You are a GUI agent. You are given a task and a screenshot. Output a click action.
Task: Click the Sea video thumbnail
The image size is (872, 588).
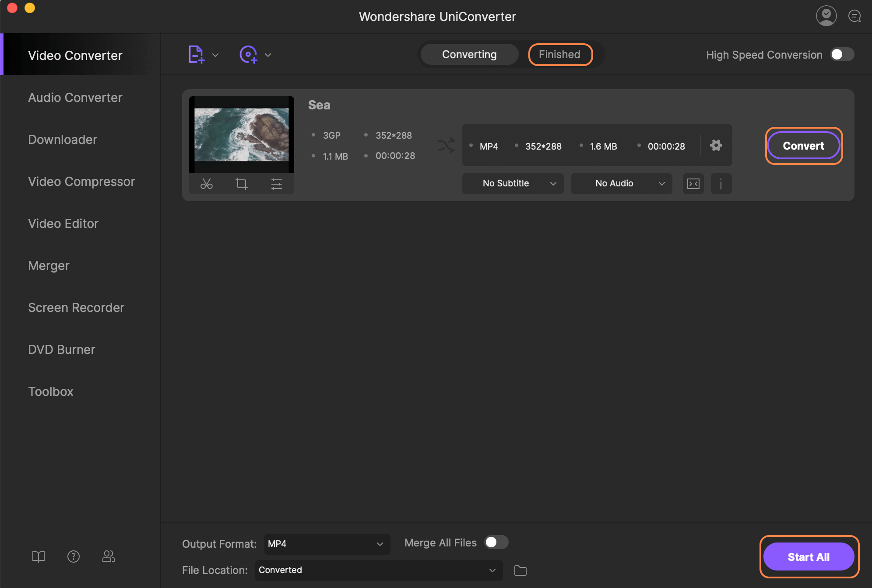(x=241, y=135)
